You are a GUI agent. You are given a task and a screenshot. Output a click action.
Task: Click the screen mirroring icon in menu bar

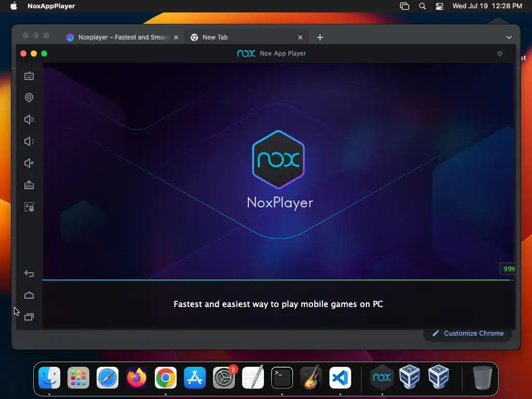tap(404, 6)
